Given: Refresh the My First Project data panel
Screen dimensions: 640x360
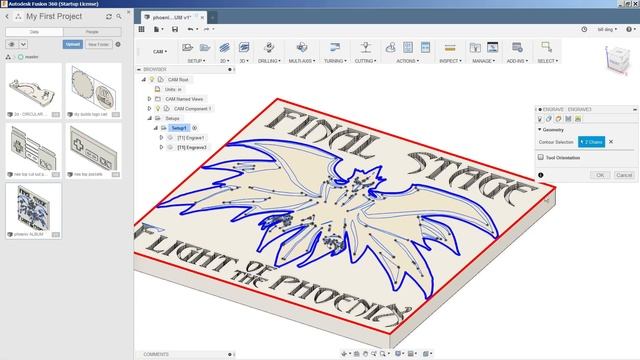Looking at the screenshot, I should 109,17.
